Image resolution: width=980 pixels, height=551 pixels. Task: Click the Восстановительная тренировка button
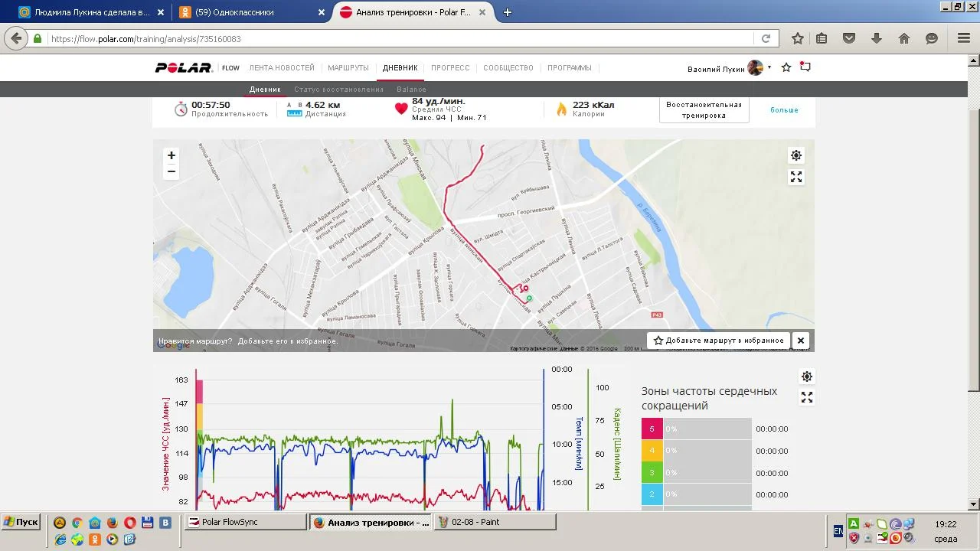[704, 110]
